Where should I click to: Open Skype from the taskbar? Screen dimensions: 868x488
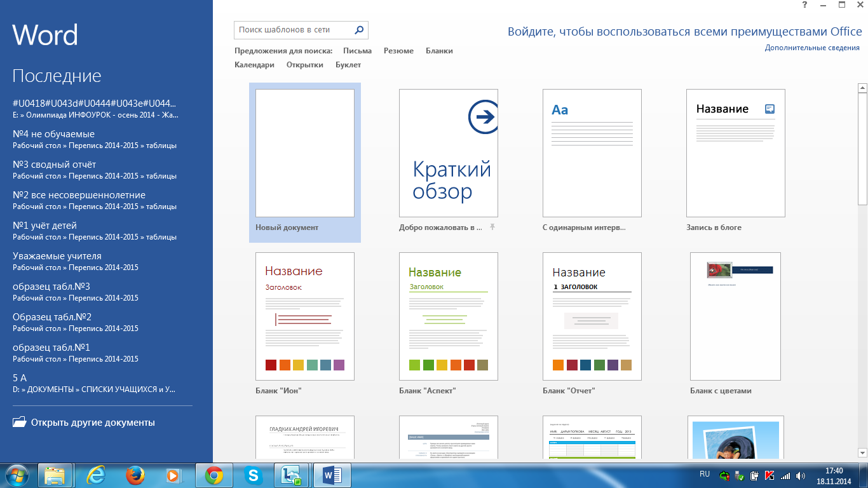pos(253,475)
